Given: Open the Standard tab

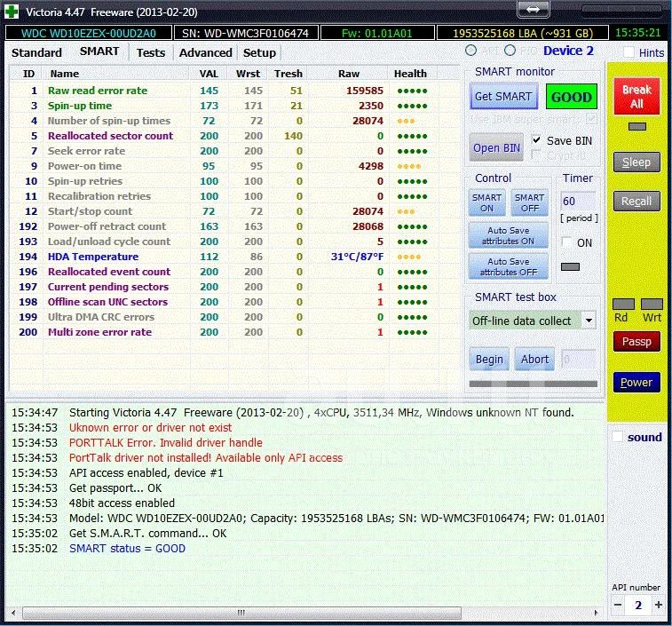Looking at the screenshot, I should pyautogui.click(x=36, y=52).
